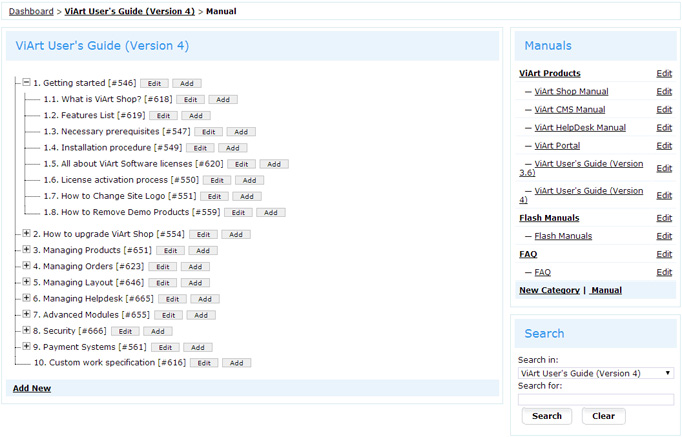
Task: Open Flash Manuals category heading link
Action: [x=549, y=218]
